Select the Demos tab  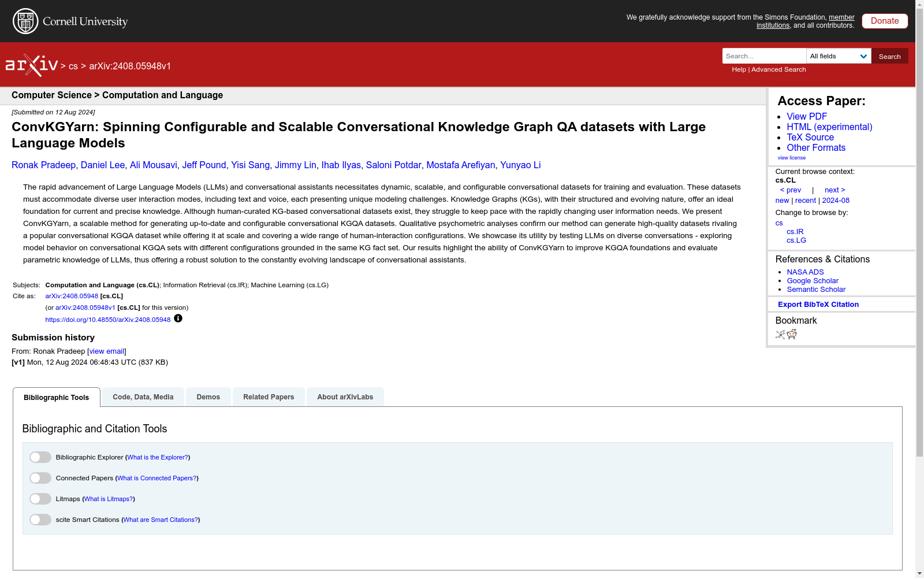pos(208,397)
